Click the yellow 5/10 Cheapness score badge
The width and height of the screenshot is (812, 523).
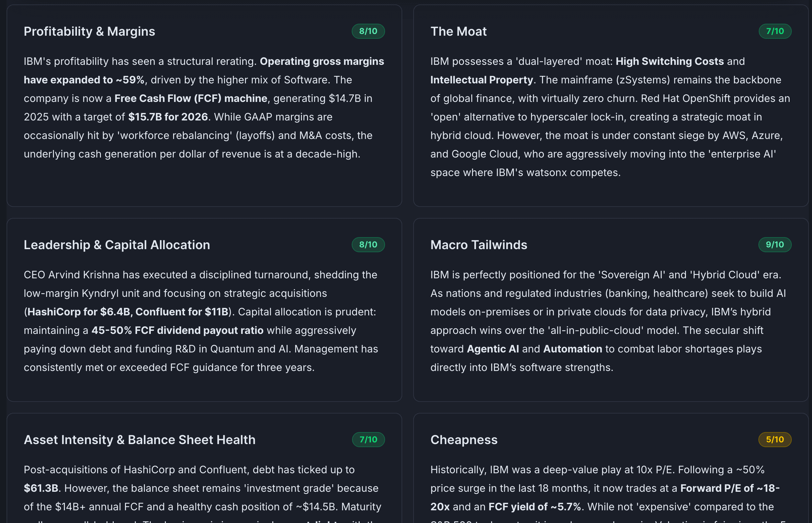tap(775, 440)
